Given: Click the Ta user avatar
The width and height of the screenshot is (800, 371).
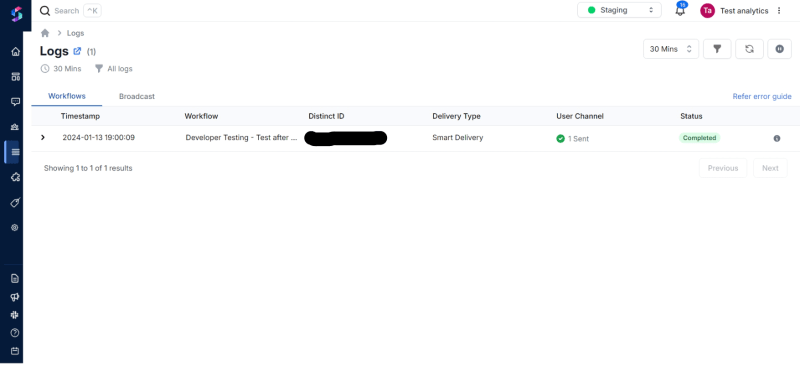Looking at the screenshot, I should [707, 10].
